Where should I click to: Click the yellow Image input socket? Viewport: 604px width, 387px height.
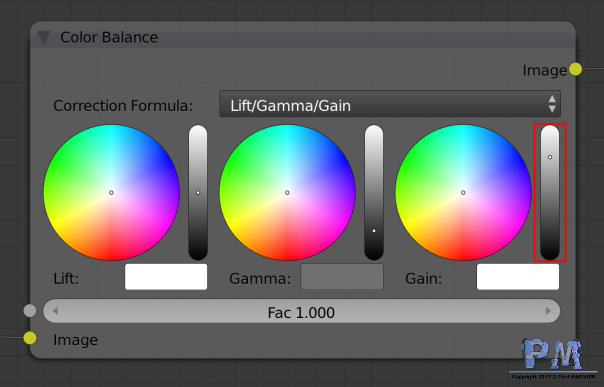click(x=30, y=338)
